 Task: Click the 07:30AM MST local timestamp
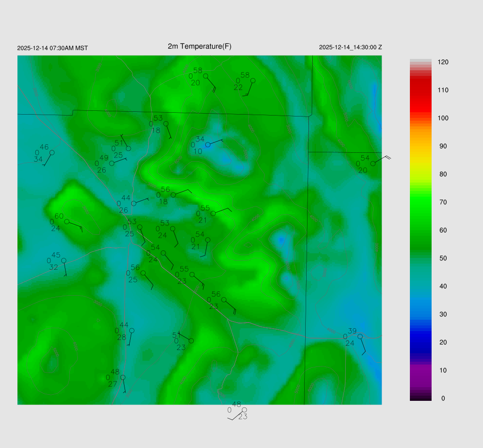pyautogui.click(x=52, y=48)
